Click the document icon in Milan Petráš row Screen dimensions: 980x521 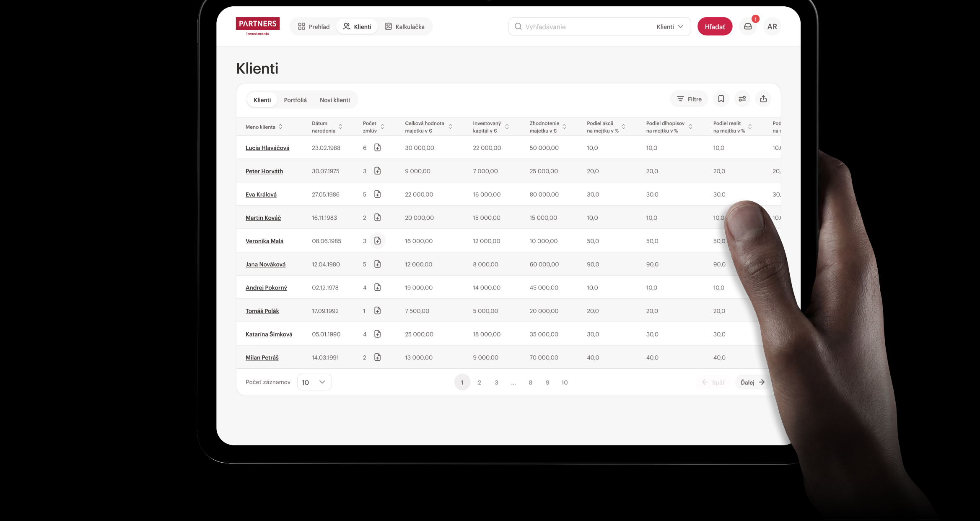(377, 357)
